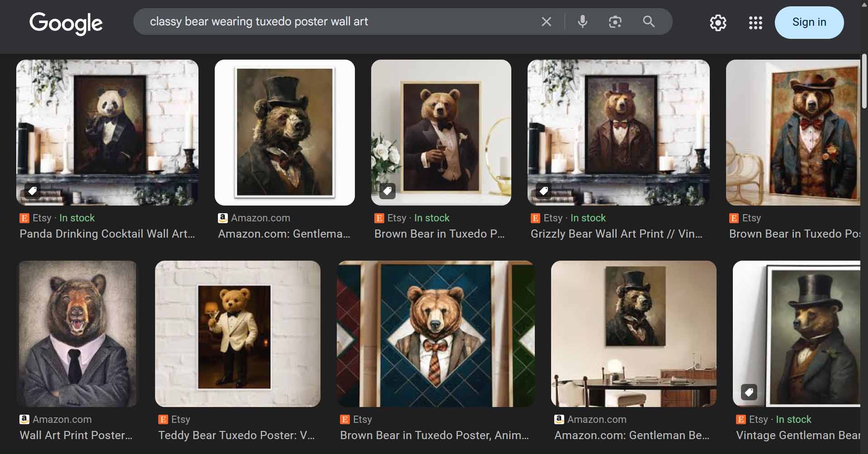The width and height of the screenshot is (868, 454).
Task: Start voice search with microphone
Action: click(582, 22)
